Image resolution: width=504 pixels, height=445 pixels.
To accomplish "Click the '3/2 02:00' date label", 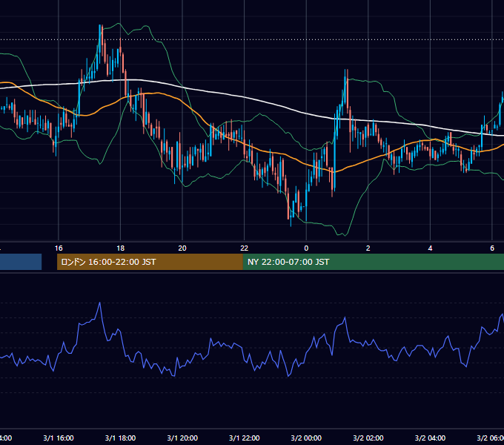I will tap(368, 438).
